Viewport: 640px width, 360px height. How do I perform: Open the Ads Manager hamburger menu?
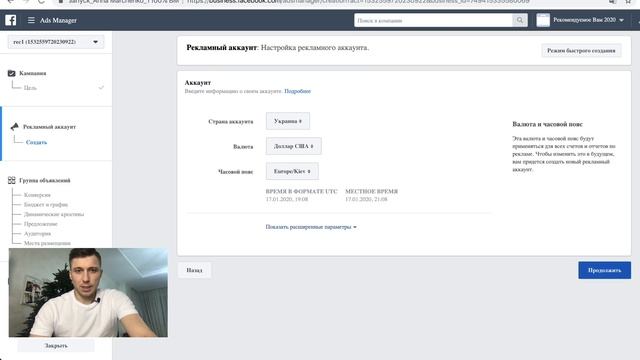point(31,20)
